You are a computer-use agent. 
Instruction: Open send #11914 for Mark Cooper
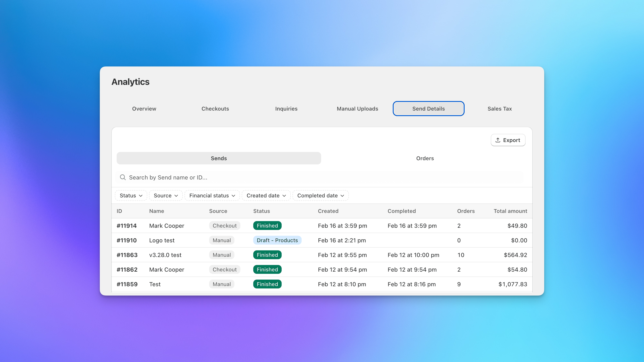[x=126, y=226]
